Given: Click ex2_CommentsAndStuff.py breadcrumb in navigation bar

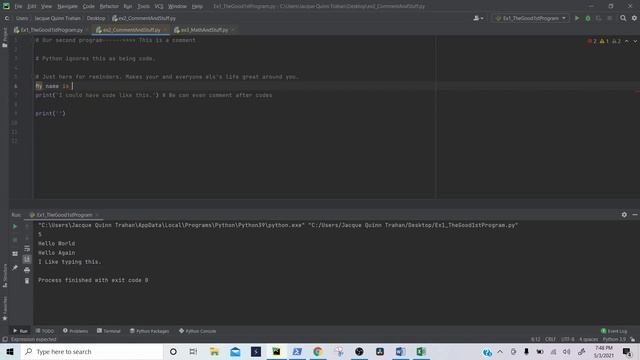Looking at the screenshot, I should pos(144,18).
